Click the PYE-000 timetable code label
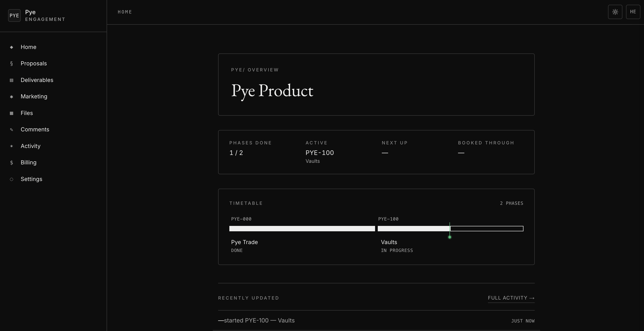The height and width of the screenshot is (331, 644). click(x=241, y=219)
